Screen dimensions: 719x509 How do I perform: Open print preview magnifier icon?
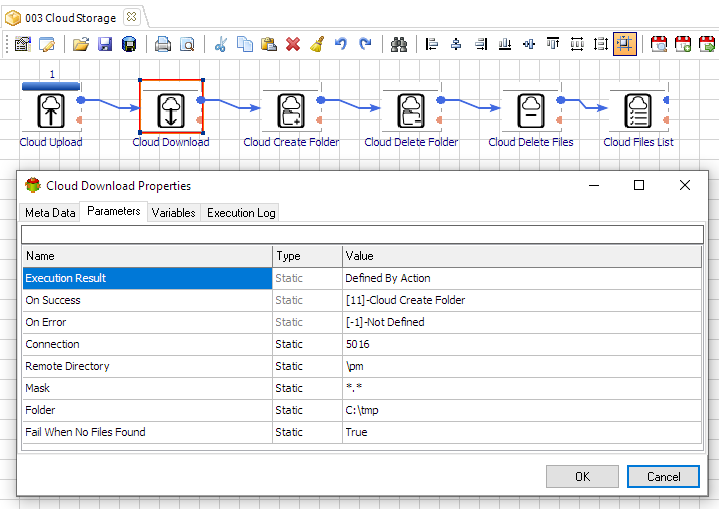(187, 44)
